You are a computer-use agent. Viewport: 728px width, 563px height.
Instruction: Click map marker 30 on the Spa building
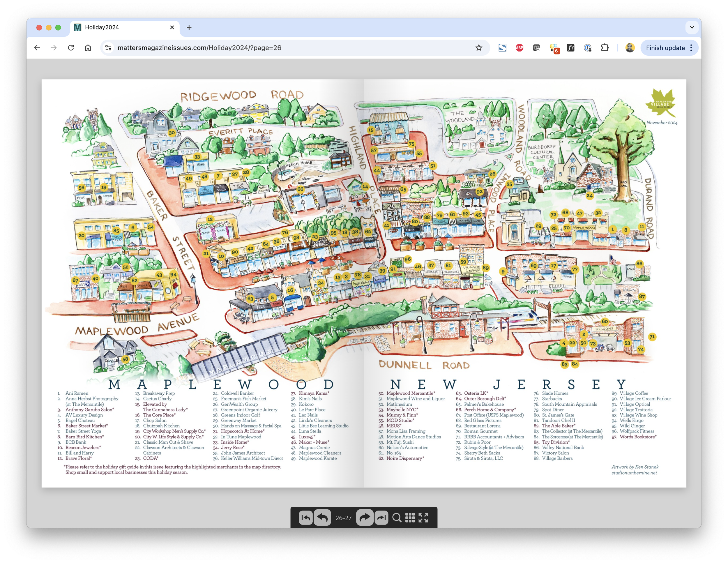(172, 133)
